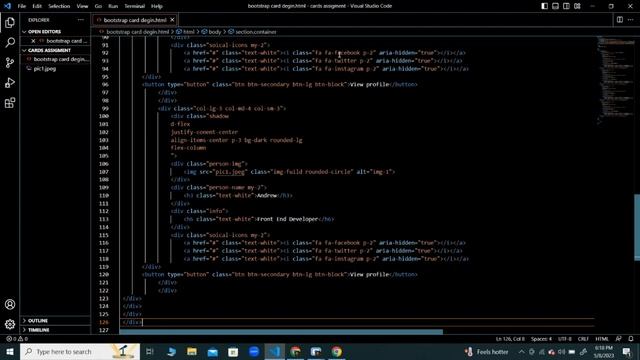Image resolution: width=640 pixels, height=360 pixels.
Task: Show hidden system tray icons chevron
Action: 522,351
